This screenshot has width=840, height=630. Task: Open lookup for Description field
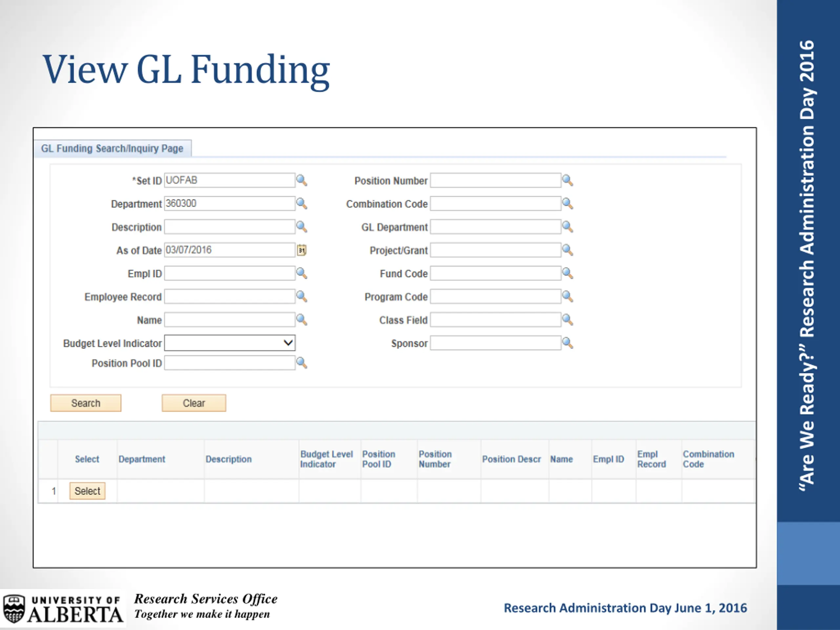point(302,227)
